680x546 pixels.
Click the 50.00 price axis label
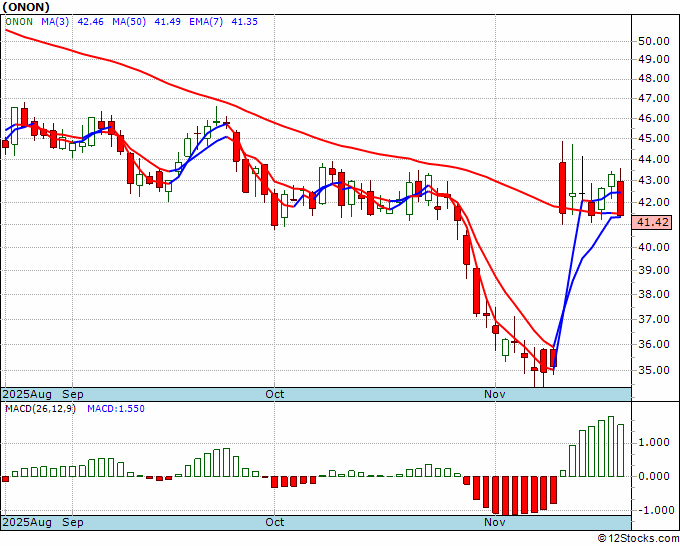(654, 42)
